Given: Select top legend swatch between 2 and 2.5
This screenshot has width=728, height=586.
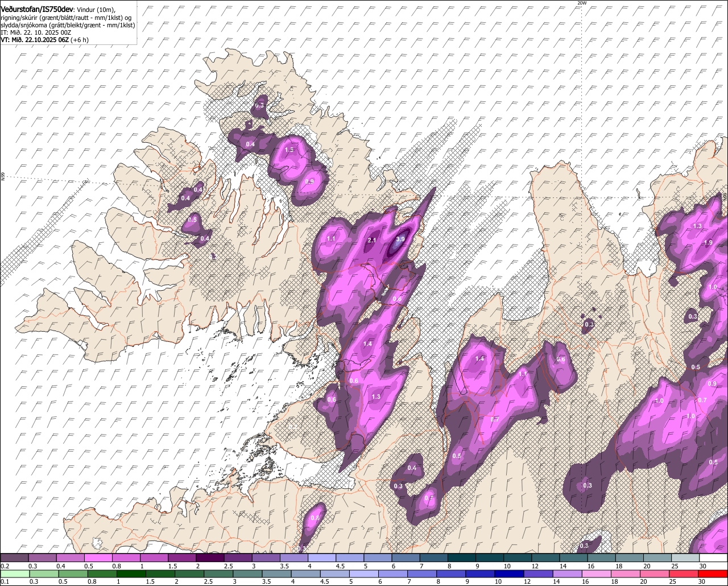Looking at the screenshot, I should click(210, 558).
